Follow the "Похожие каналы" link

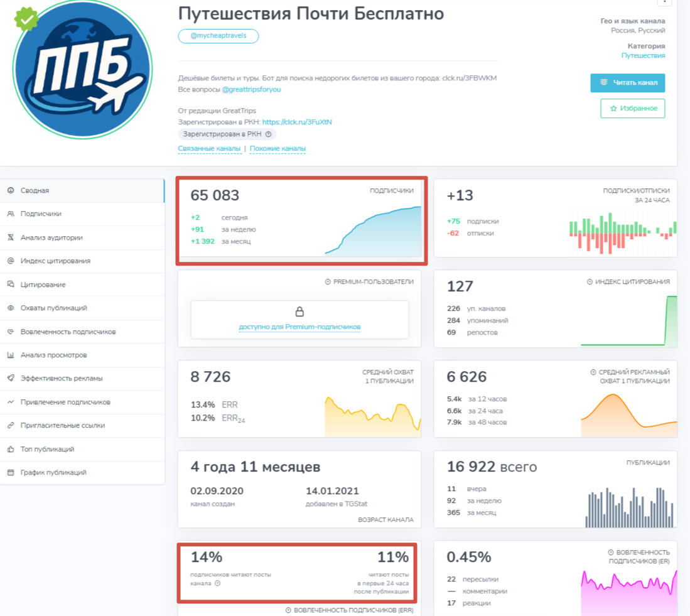[278, 149]
